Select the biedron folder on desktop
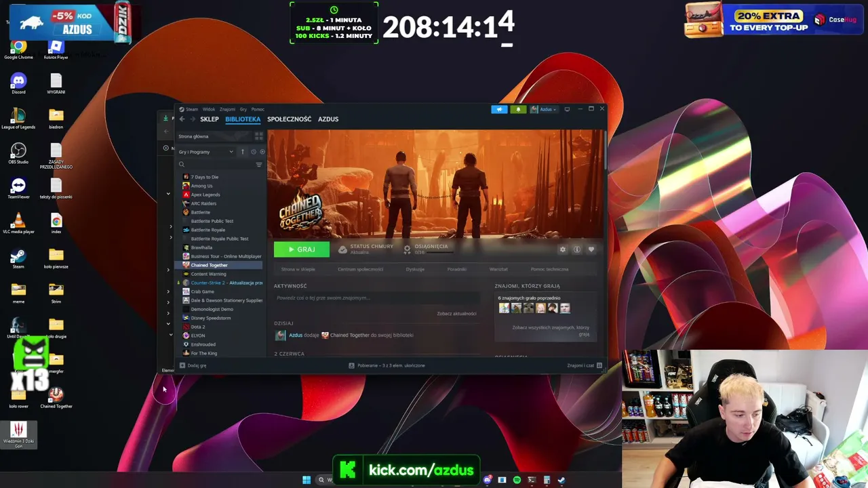Screen dimensions: 868x488 [56, 119]
